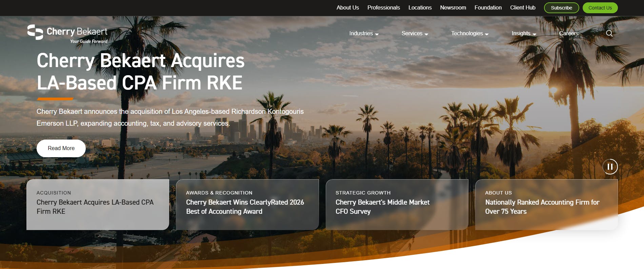Open the Locations page
The width and height of the screenshot is (644, 269).
tap(420, 7)
